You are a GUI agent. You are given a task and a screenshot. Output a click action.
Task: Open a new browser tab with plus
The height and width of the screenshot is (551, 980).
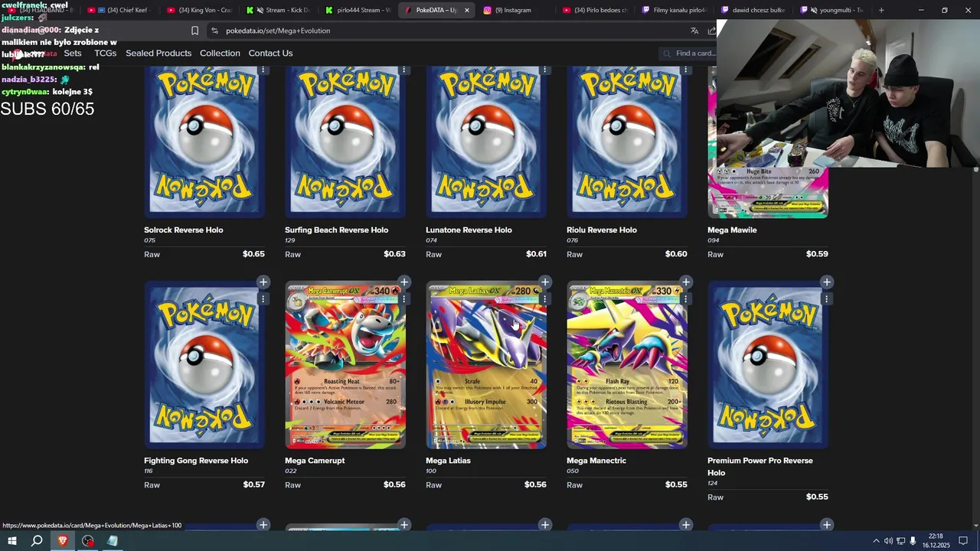[881, 10]
